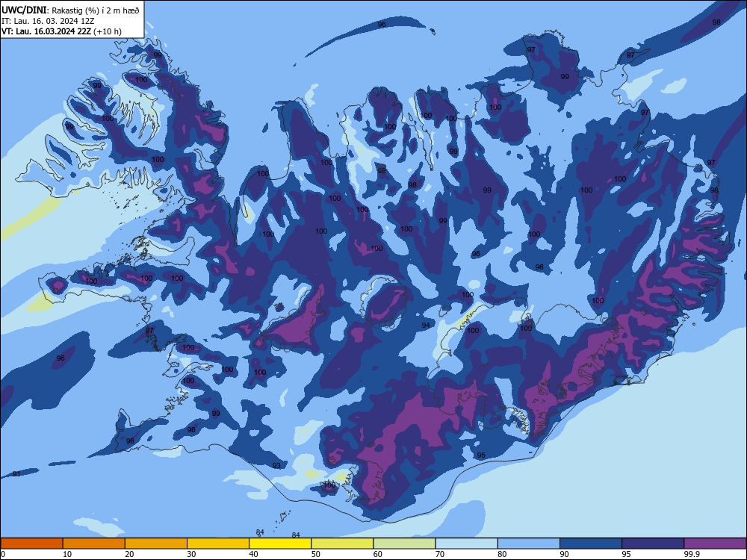The image size is (747, 560).
Task: Click the '93' humidity value on the map
Action: point(276,466)
